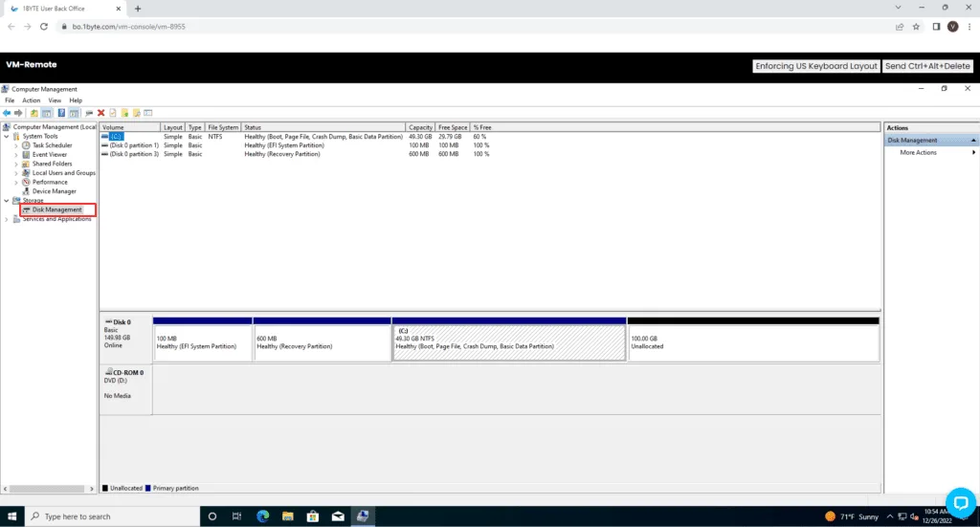Click the Back arrow in the toolbar

coord(6,113)
